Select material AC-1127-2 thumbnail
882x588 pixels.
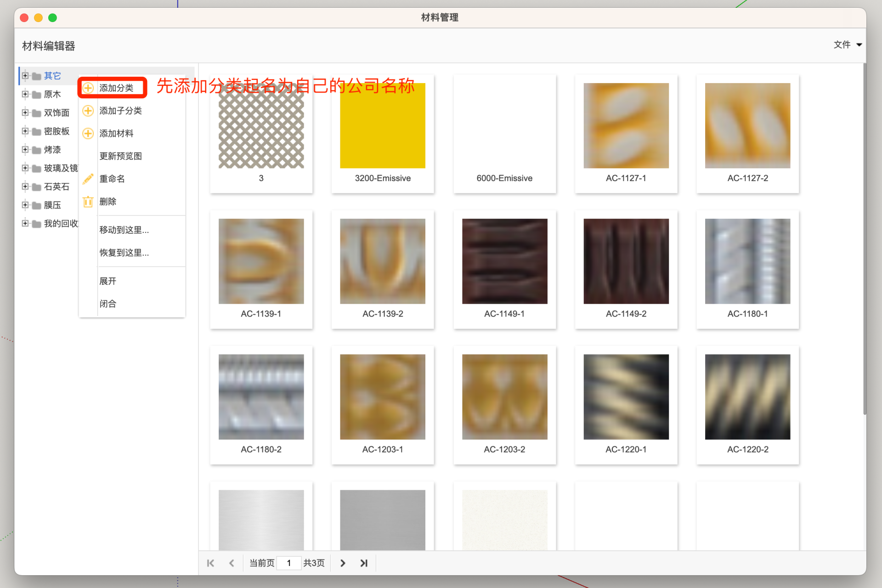[748, 125]
